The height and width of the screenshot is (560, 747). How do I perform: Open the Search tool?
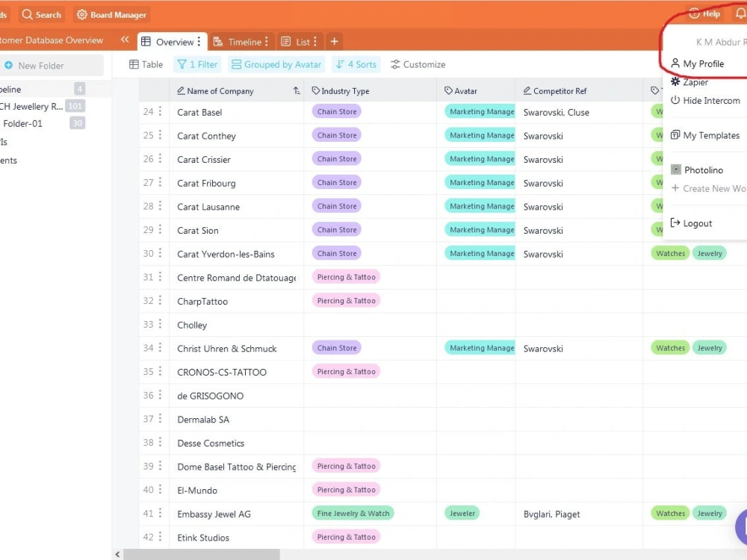pyautogui.click(x=41, y=15)
